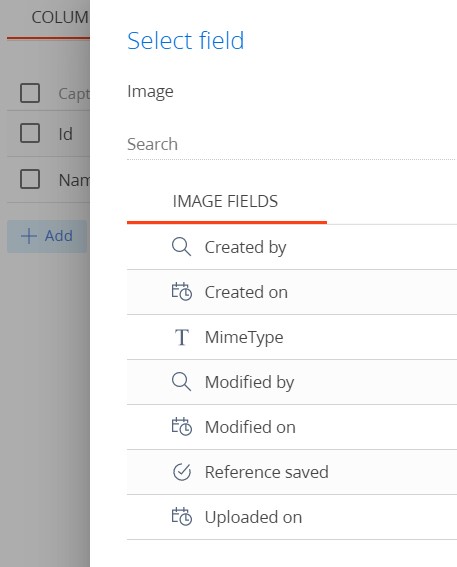Click the checkmark icon beside Reference saved
The image size is (457, 567).
[181, 472]
